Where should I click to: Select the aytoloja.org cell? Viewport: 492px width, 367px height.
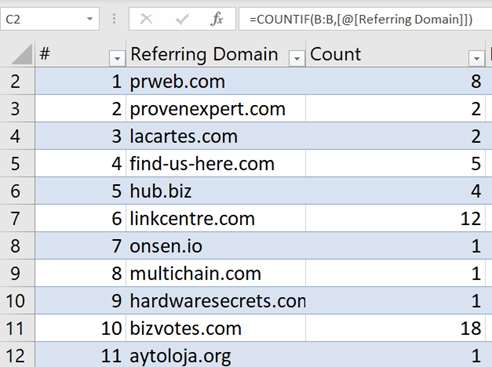click(x=215, y=355)
